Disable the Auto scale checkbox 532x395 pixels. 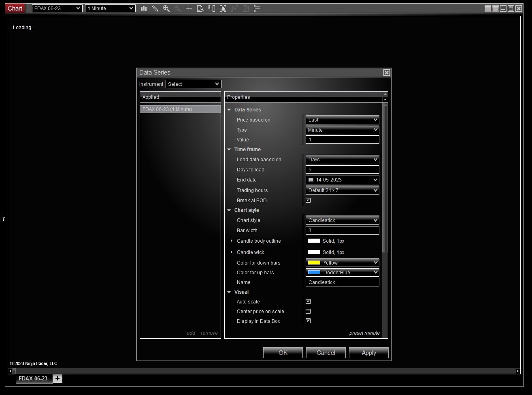[308, 301]
